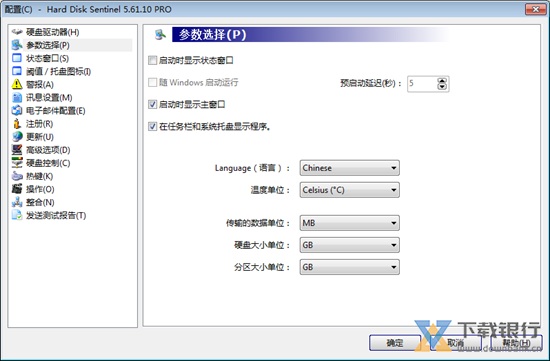Open 注册(R) page
The height and width of the screenshot is (361, 550).
pos(39,124)
